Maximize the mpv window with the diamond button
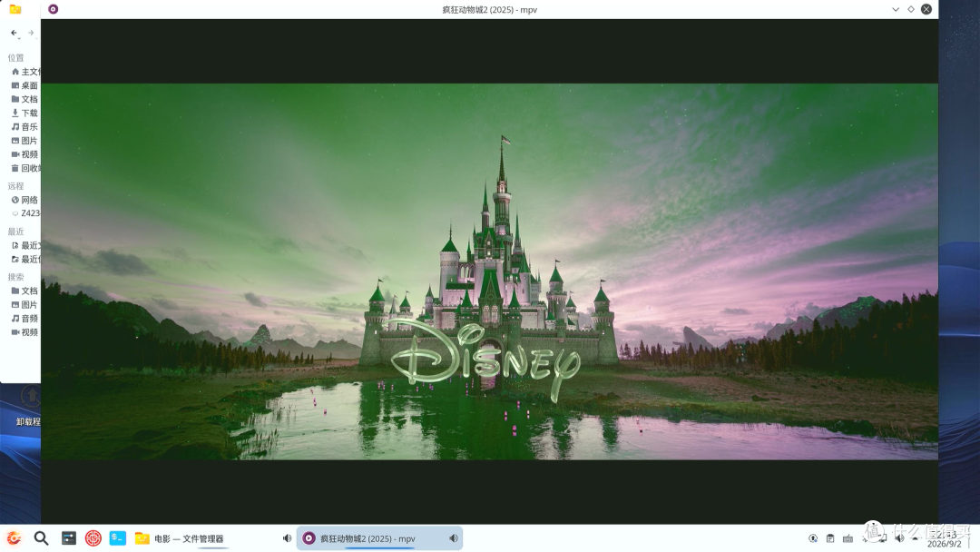The image size is (980, 552). [911, 9]
